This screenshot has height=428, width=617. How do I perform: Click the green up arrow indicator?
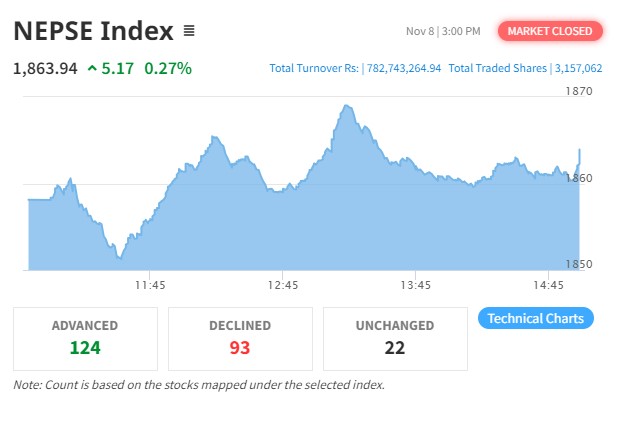[92, 69]
